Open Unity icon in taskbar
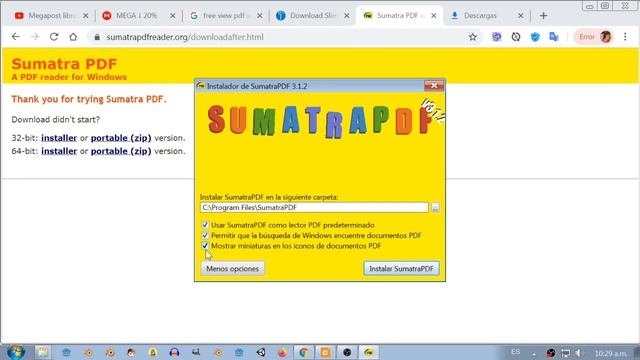The width and height of the screenshot is (640, 360). (x=261, y=352)
